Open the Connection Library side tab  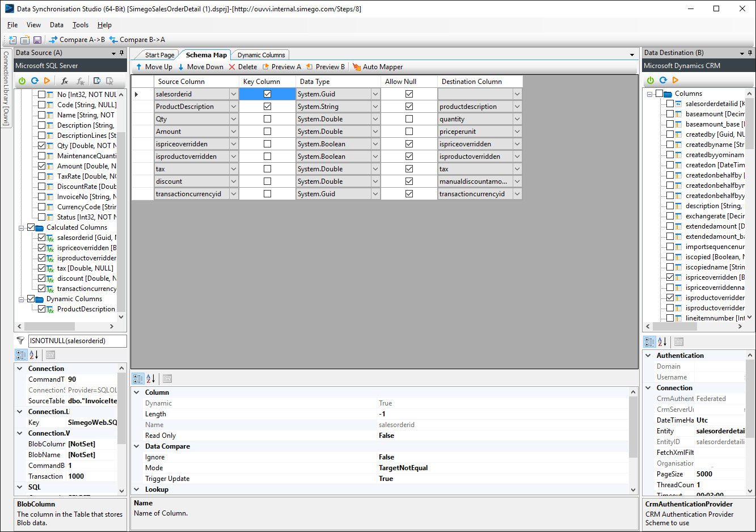tap(6, 88)
